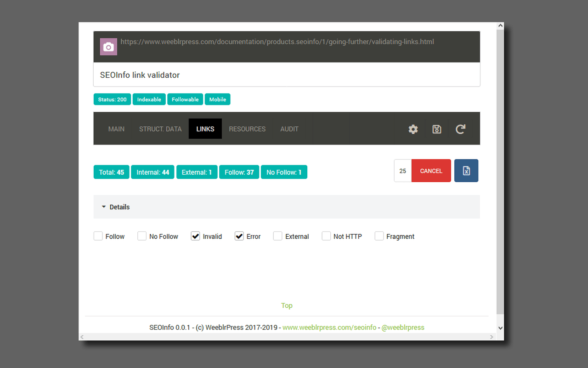Image resolution: width=588 pixels, height=368 pixels.
Task: Click the Top link
Action: coord(287,305)
